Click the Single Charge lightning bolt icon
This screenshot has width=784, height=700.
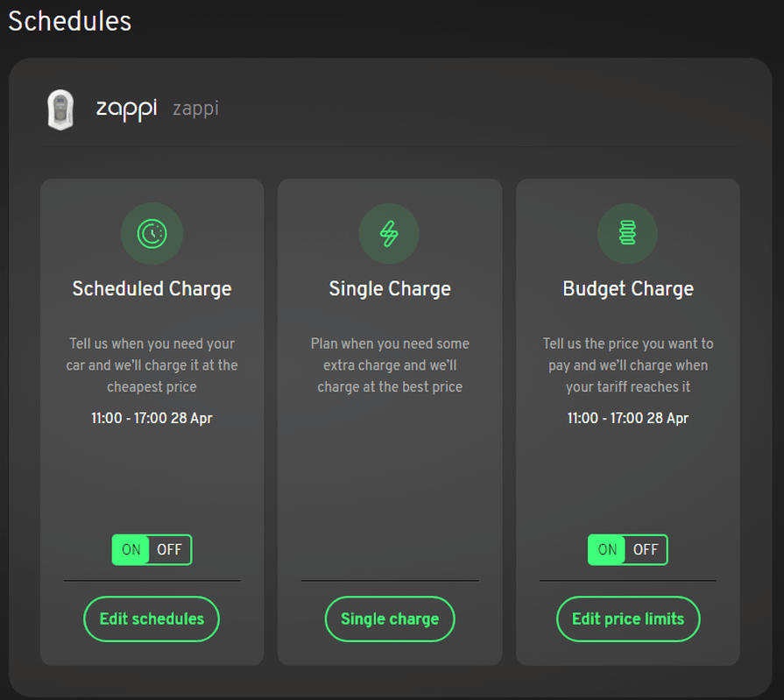pyautogui.click(x=389, y=233)
